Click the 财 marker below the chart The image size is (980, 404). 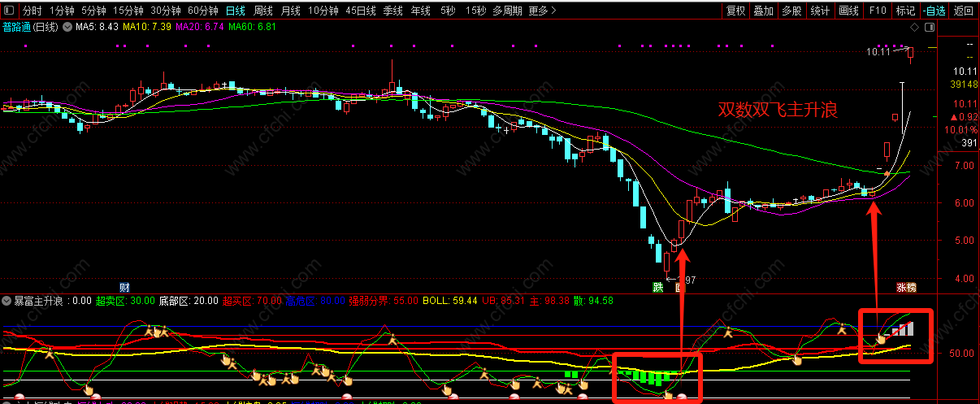124,288
